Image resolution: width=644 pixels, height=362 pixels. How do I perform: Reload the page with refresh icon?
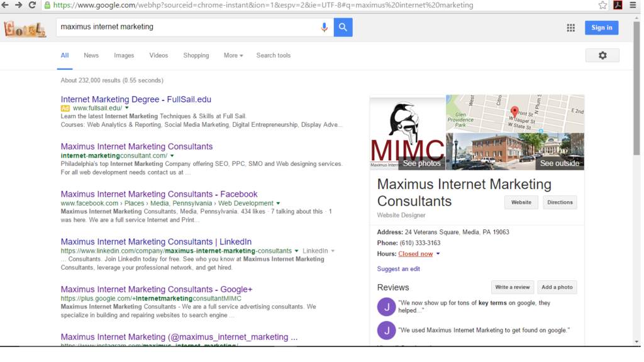[x=32, y=5]
